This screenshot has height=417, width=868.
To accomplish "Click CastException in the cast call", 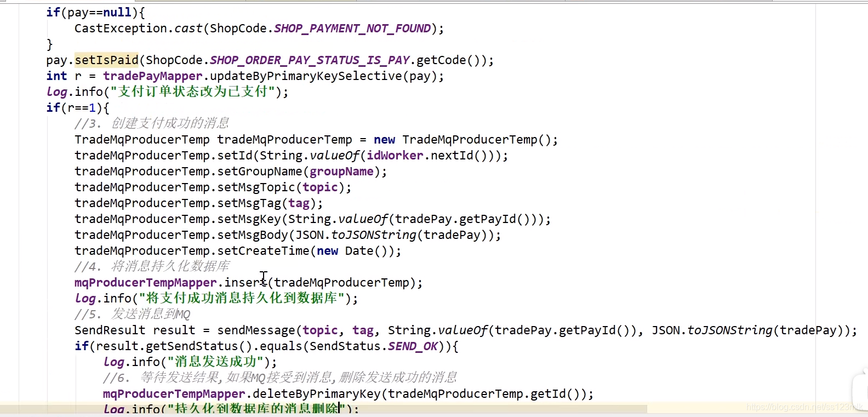I will click(x=121, y=28).
